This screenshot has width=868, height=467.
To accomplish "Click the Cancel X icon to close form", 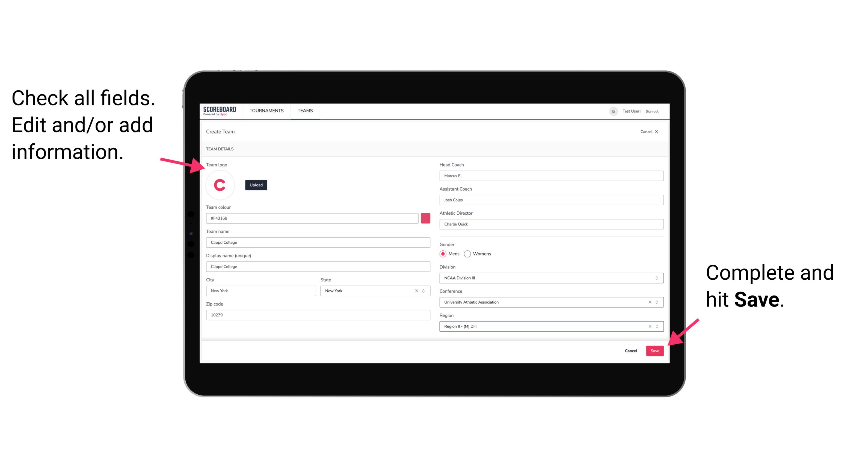I will 657,132.
